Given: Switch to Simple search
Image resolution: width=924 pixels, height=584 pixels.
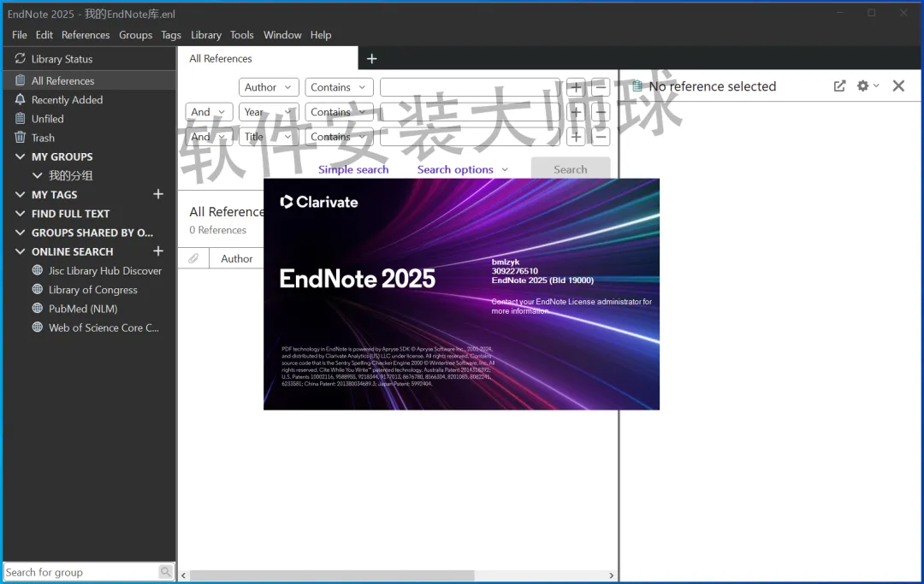Looking at the screenshot, I should tap(353, 169).
